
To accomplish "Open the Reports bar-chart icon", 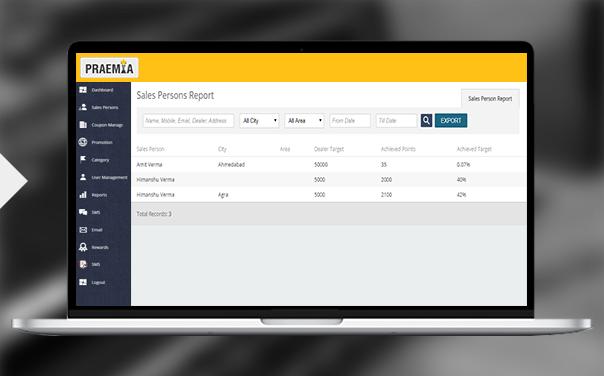I will tap(83, 195).
